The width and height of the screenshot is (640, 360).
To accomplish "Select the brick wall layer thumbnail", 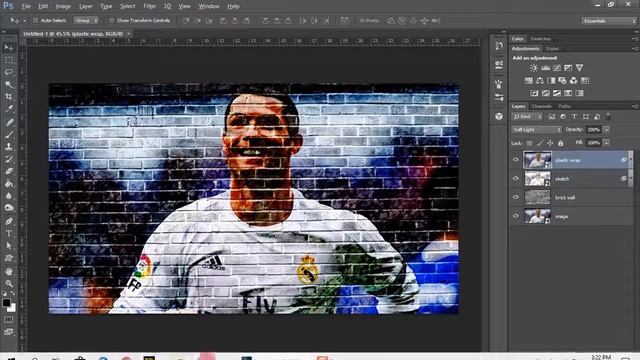I will click(x=537, y=197).
